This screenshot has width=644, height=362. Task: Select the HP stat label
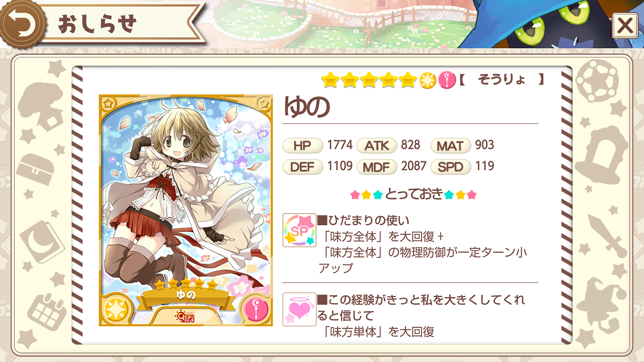(x=303, y=146)
